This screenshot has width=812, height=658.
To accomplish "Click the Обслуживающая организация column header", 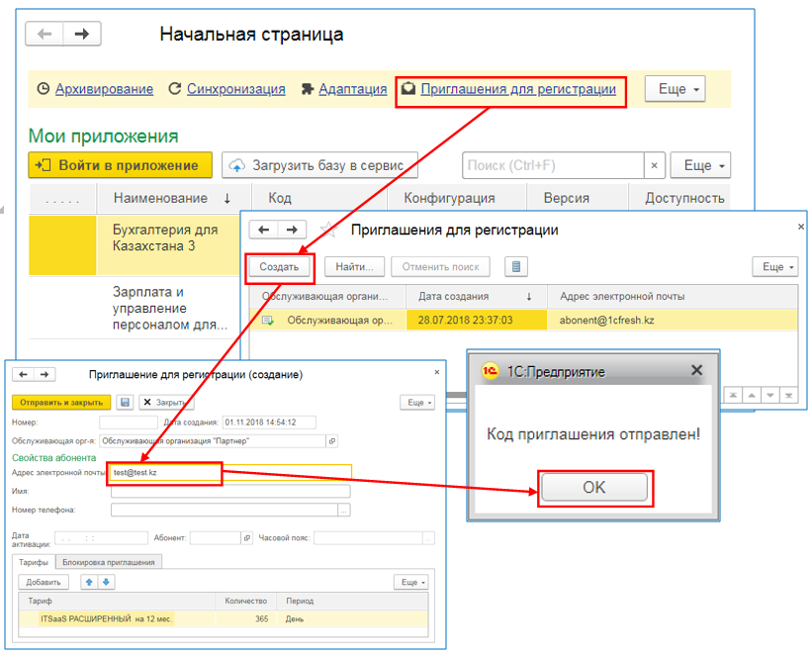I will (327, 297).
